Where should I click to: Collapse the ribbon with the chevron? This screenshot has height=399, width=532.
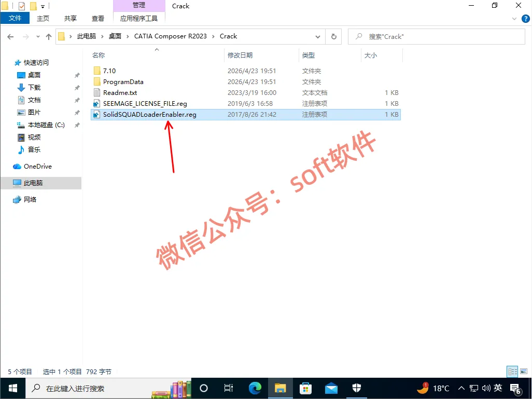(514, 19)
